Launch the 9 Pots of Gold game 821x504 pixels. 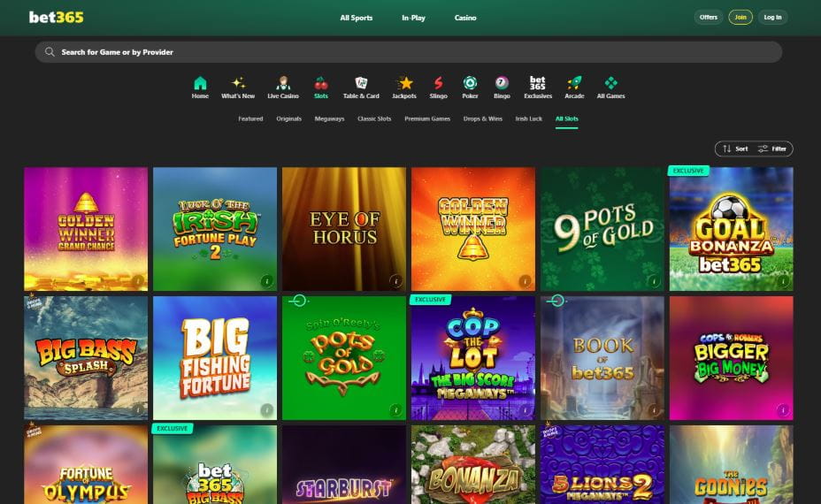click(x=602, y=229)
